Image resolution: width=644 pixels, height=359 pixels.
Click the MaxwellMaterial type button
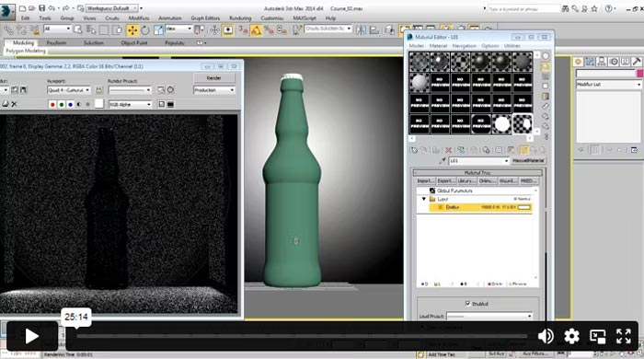tap(528, 160)
